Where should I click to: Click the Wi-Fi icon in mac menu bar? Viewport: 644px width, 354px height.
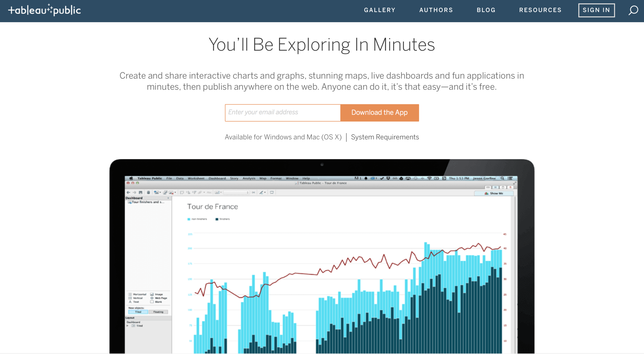pyautogui.click(x=429, y=178)
